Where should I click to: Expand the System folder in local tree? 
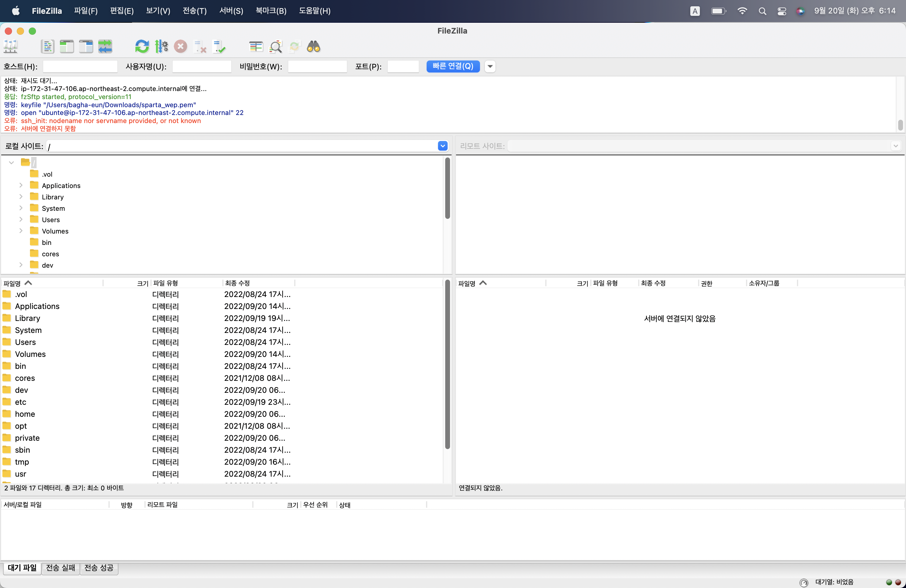click(21, 208)
